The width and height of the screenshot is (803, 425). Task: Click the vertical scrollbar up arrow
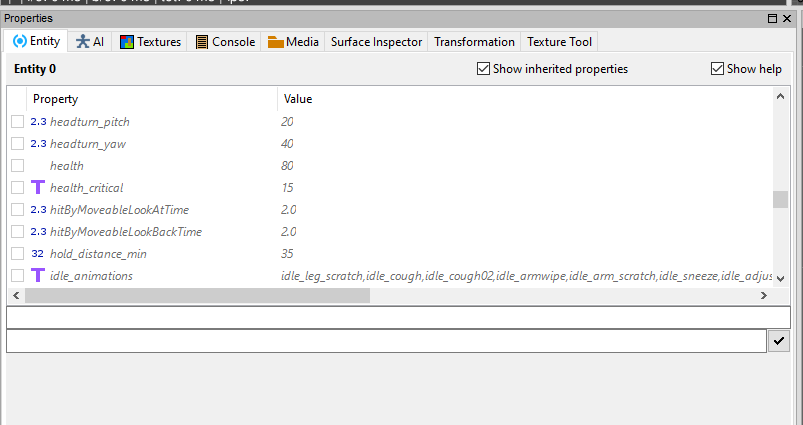(x=781, y=96)
